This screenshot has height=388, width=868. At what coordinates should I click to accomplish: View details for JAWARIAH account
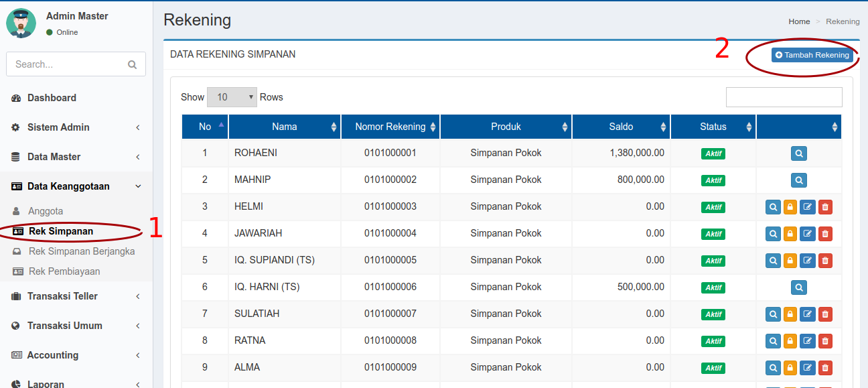[773, 234]
